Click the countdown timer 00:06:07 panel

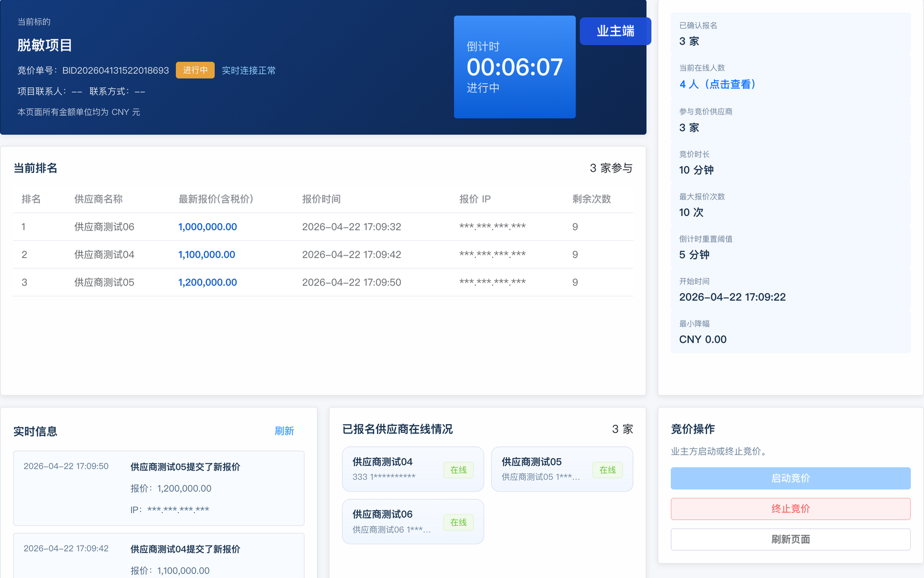click(x=515, y=67)
